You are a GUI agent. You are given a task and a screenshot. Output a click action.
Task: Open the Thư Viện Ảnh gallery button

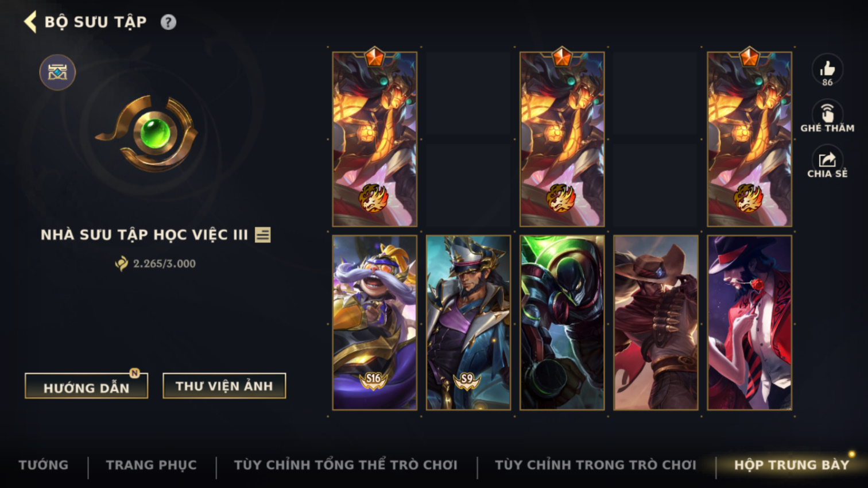coord(224,386)
